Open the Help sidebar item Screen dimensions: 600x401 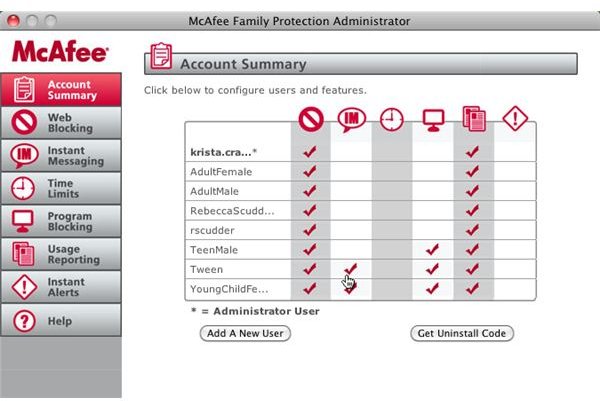click(x=61, y=320)
